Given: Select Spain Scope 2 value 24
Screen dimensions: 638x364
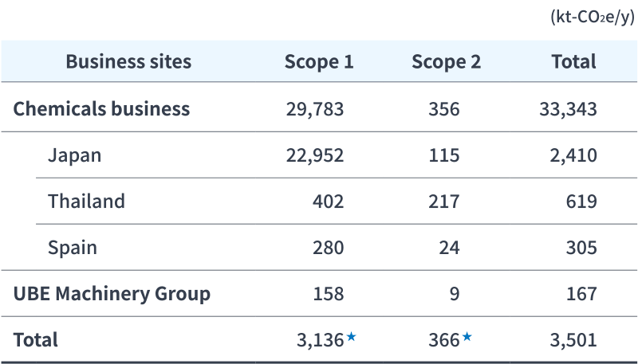Looking at the screenshot, I should [x=449, y=248].
